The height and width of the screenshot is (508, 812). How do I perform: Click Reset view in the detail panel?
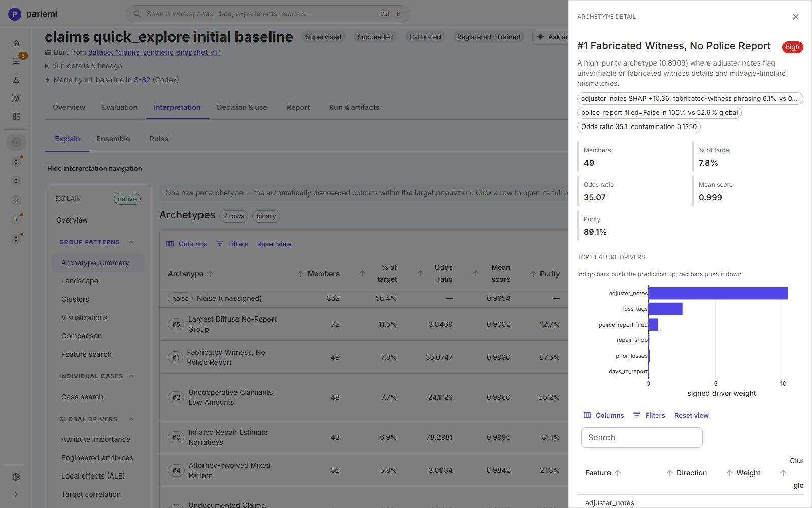point(691,415)
